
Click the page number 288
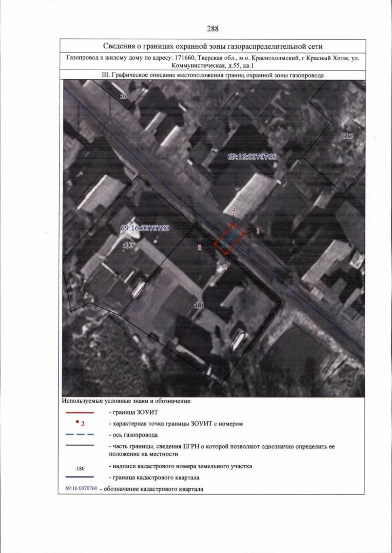coord(213,28)
